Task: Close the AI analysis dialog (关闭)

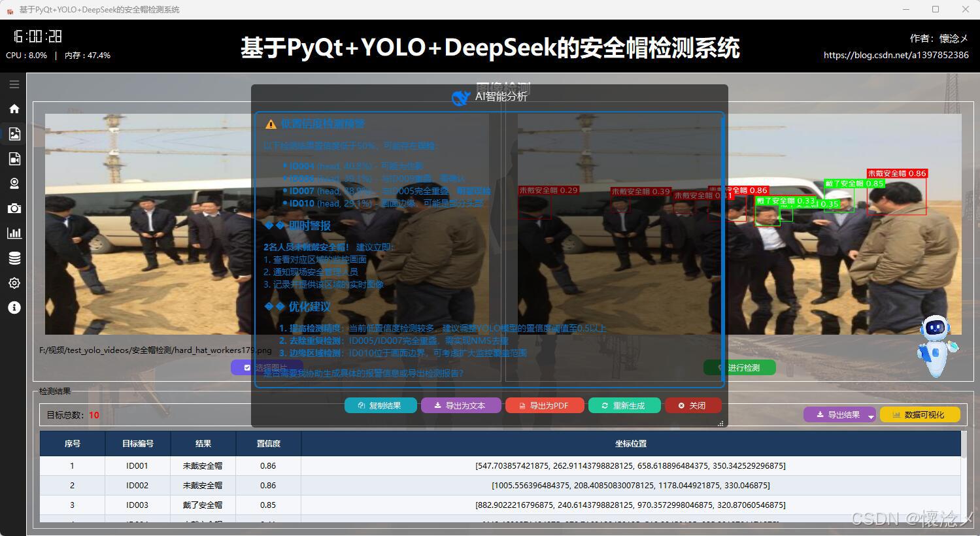Action: click(x=693, y=405)
